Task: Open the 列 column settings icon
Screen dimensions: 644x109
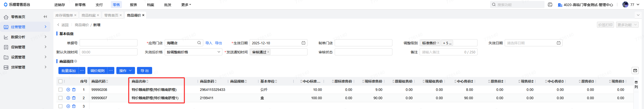Action: [636, 85]
